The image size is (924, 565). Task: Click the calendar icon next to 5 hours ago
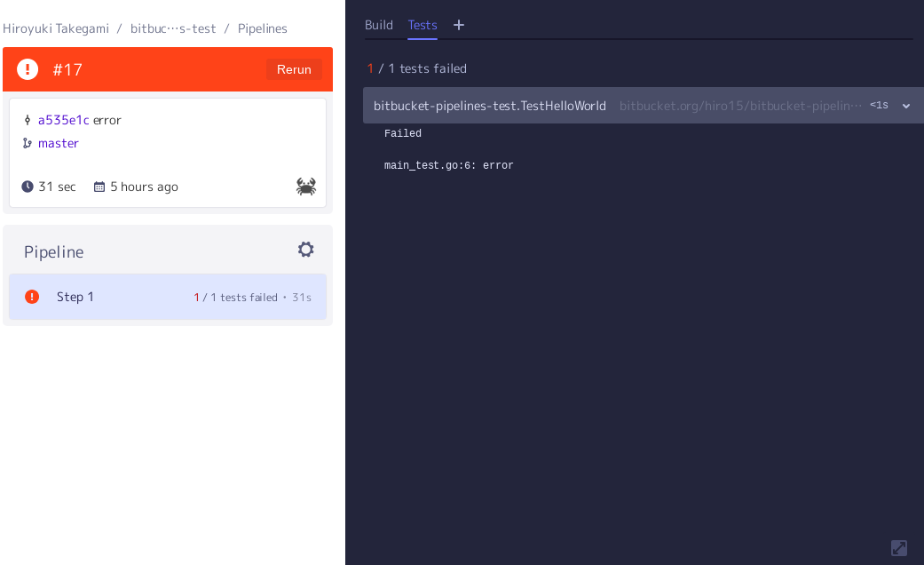coord(99,187)
